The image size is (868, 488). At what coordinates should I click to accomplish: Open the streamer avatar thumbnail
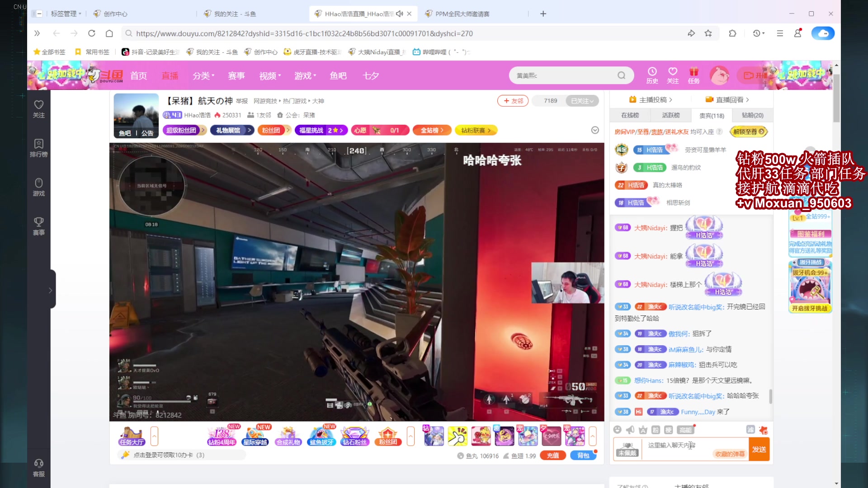[136, 115]
